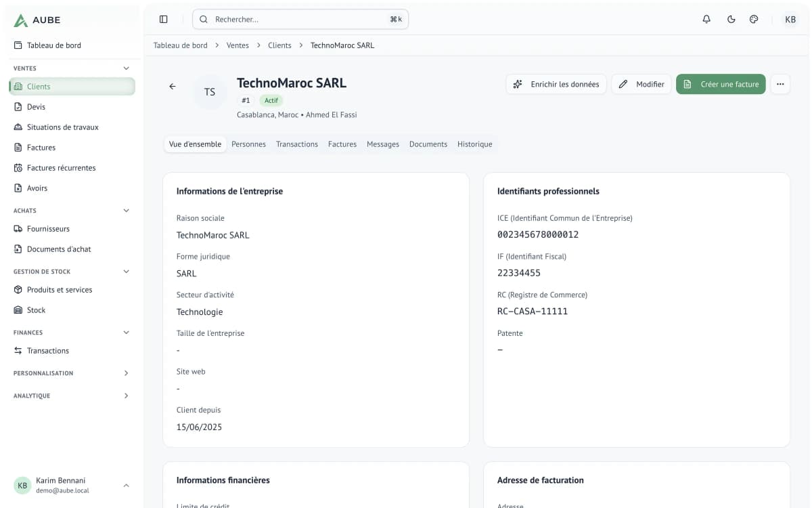
Task: Select the Technologie sector value
Action: point(200,312)
